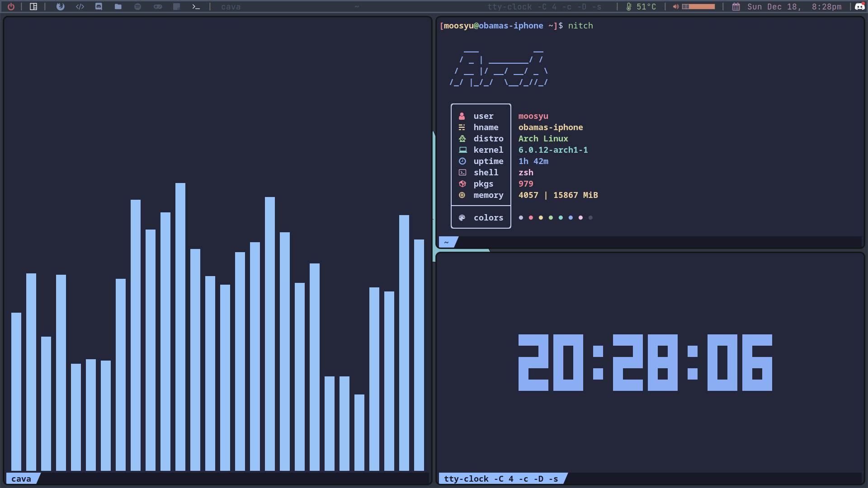
Task: Open Discord tray icon with notification
Action: pyautogui.click(x=859, y=7)
